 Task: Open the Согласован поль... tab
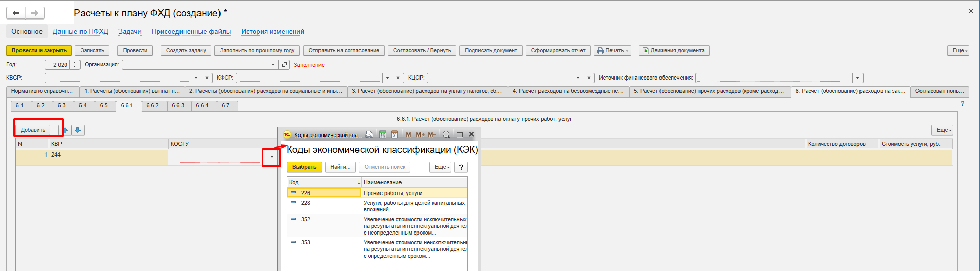tap(939, 91)
